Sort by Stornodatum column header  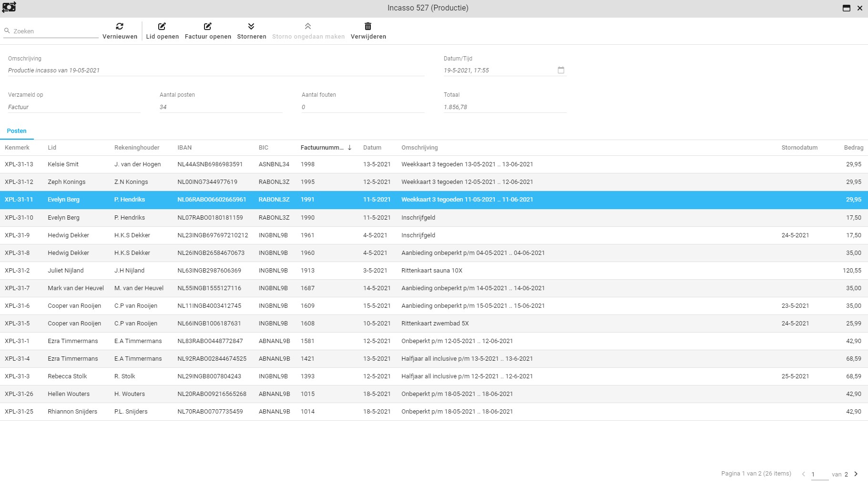pyautogui.click(x=799, y=148)
